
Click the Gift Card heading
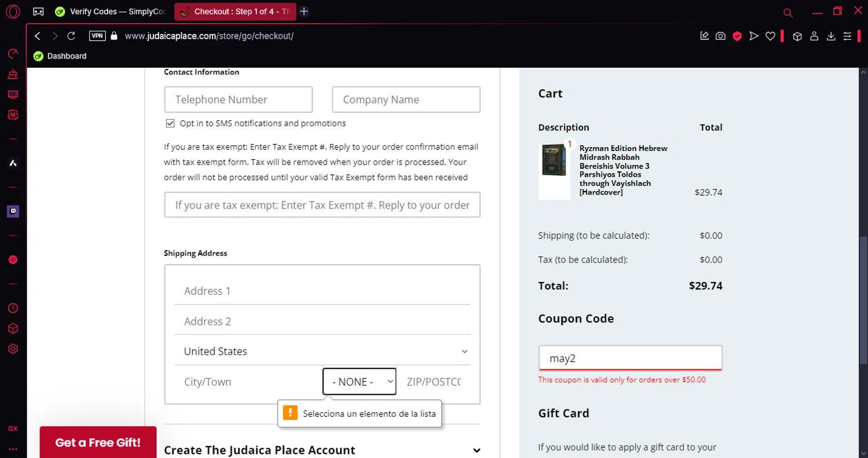coord(564,413)
